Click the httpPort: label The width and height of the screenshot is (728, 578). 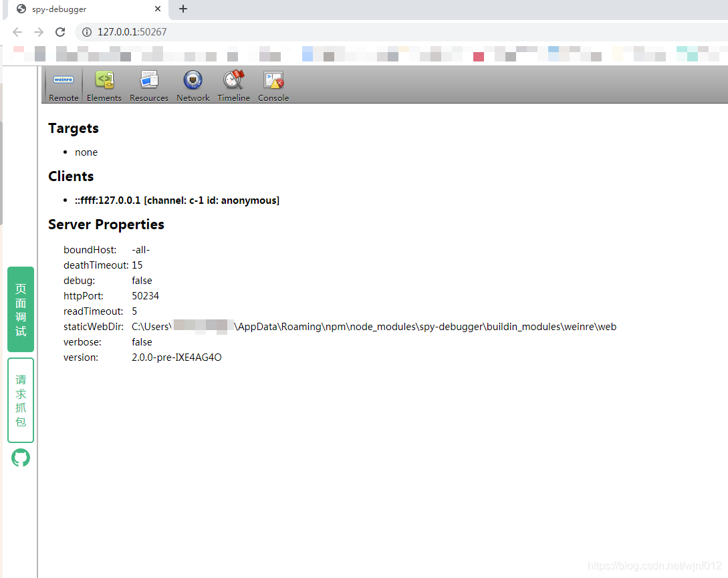tap(84, 296)
